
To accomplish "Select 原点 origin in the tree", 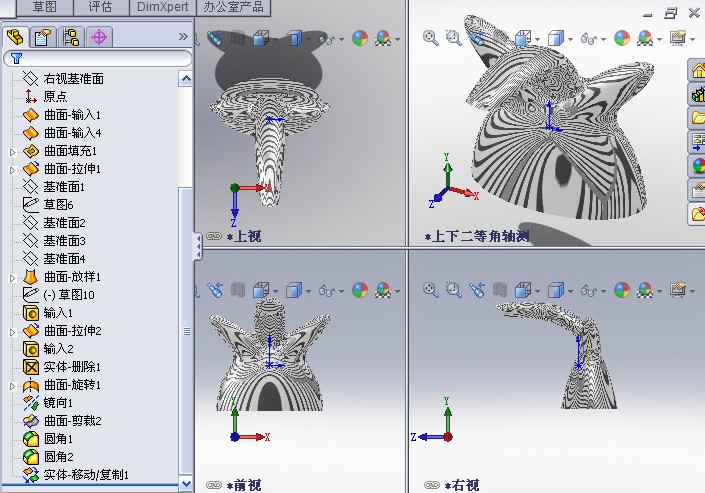I will [x=55, y=96].
